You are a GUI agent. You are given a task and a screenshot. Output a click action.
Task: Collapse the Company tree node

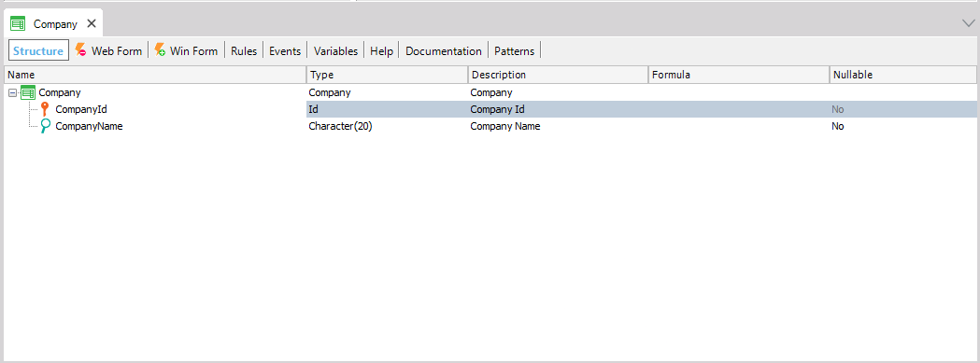[x=12, y=92]
